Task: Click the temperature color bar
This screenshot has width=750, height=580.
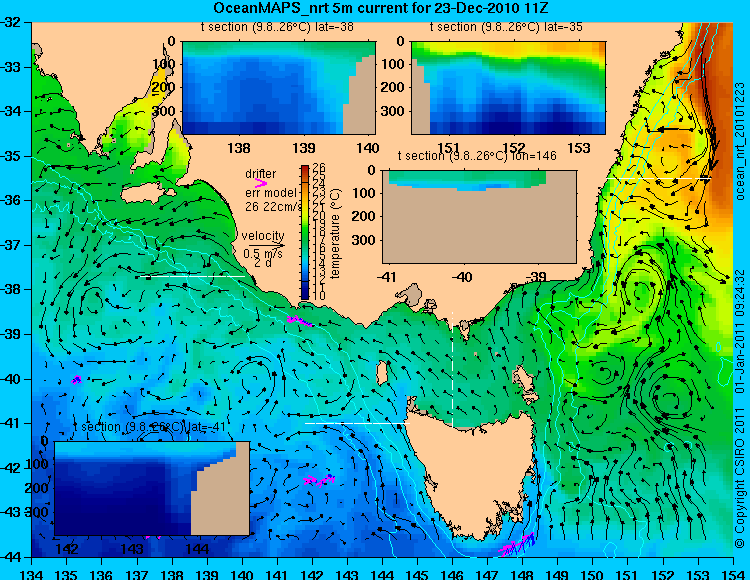Action: pos(305,232)
